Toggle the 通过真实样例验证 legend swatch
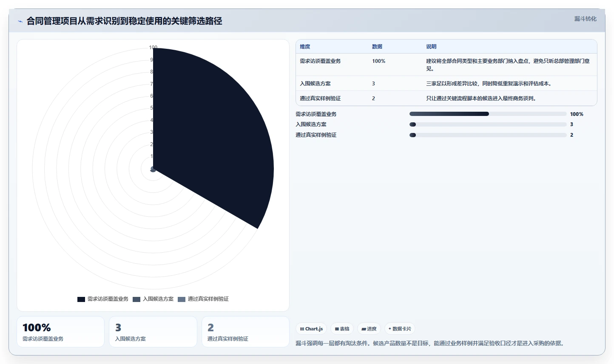This screenshot has height=364, width=614. pos(182,299)
